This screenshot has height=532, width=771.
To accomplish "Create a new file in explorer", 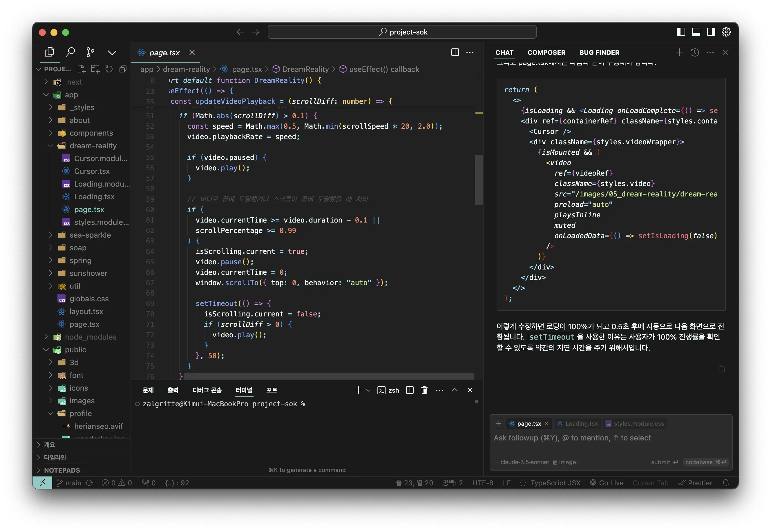I will (82, 69).
